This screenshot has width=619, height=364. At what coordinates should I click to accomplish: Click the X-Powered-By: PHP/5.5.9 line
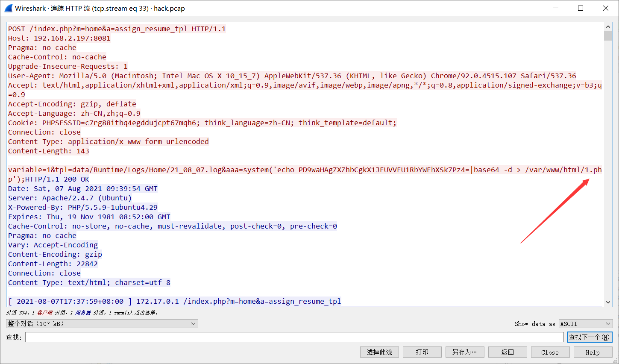[83, 207]
